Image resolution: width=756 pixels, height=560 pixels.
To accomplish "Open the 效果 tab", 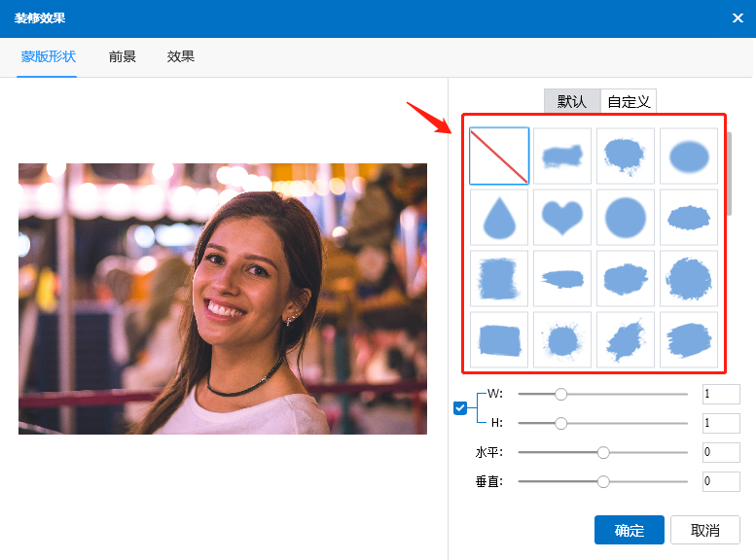I will pos(180,56).
